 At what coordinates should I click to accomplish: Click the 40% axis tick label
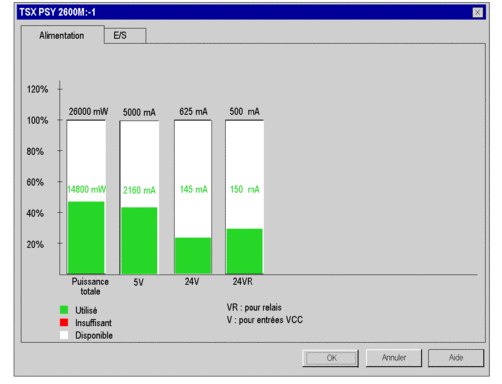(35, 213)
